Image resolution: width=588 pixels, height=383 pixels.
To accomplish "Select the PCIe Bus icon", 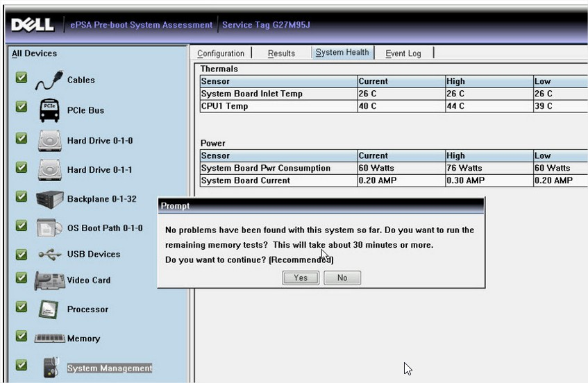I will (x=49, y=110).
